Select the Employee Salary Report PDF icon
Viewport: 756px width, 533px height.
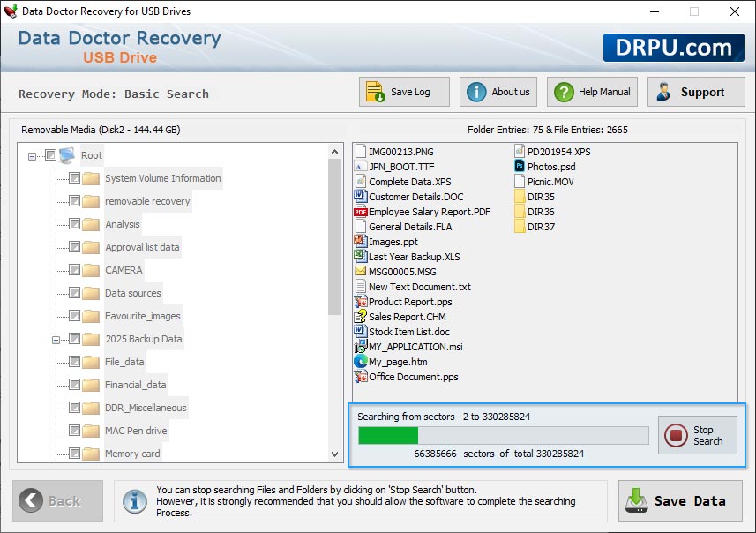click(x=360, y=212)
